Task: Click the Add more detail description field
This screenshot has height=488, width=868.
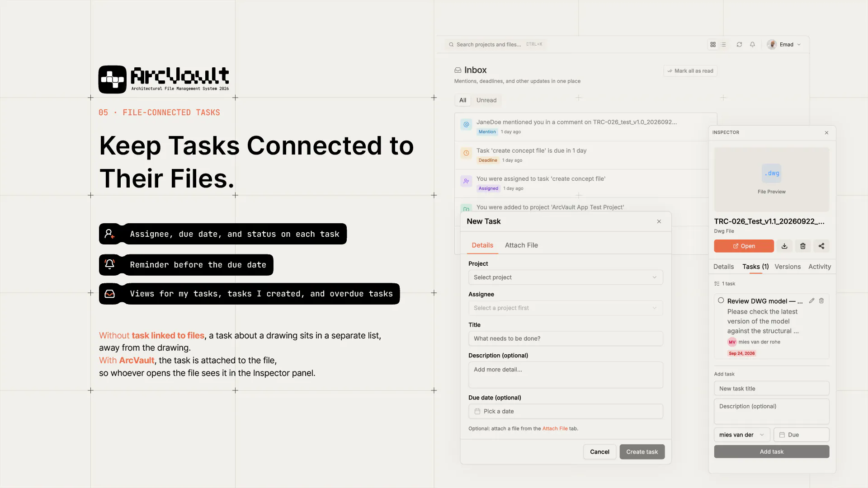Action: 566,375
